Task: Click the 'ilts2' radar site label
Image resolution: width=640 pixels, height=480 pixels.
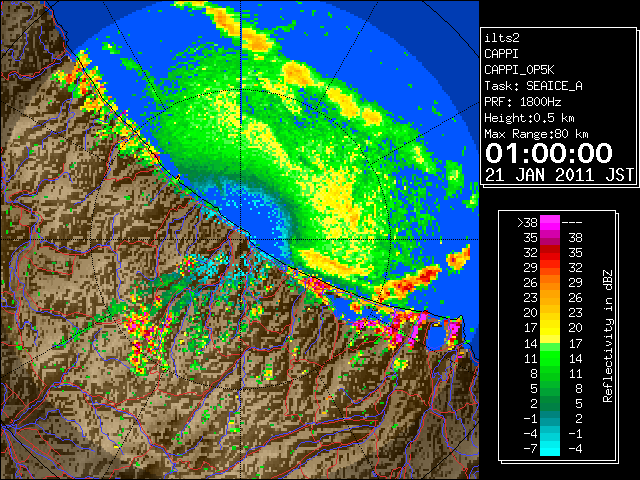Action: 502,38
